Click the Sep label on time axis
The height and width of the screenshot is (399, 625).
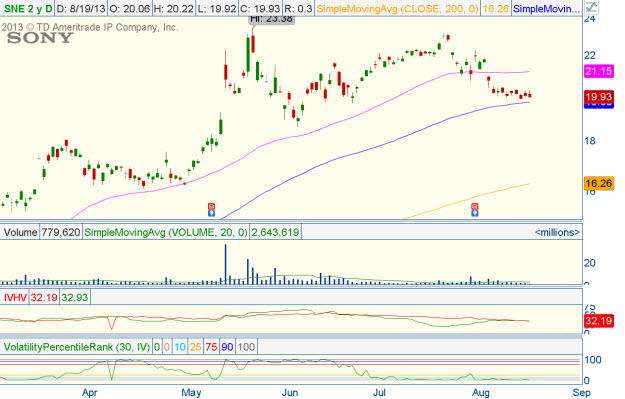pos(581,393)
